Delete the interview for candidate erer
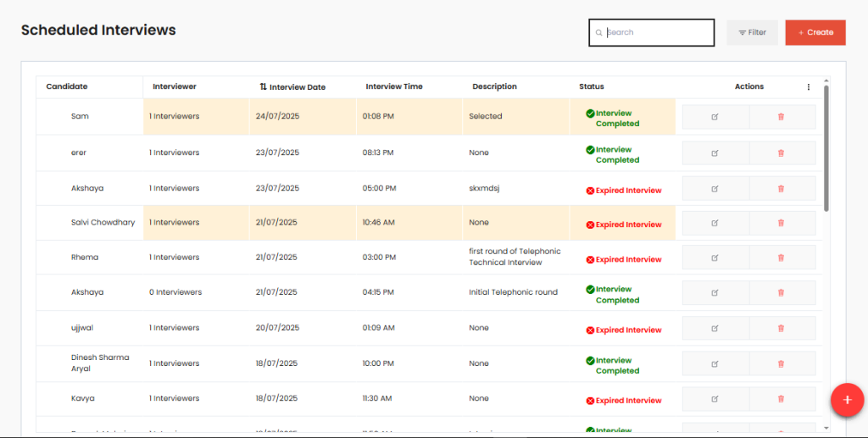Screen dimensions: 868x438 pos(781,153)
